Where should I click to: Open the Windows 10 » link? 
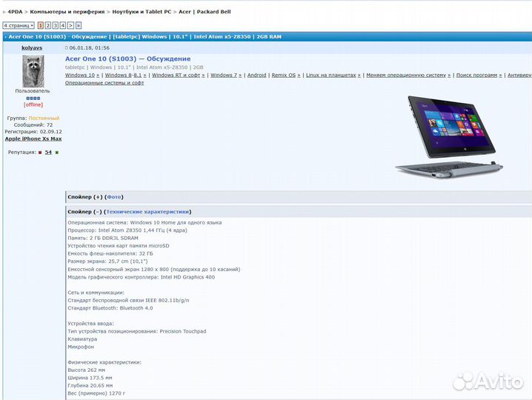(82, 75)
